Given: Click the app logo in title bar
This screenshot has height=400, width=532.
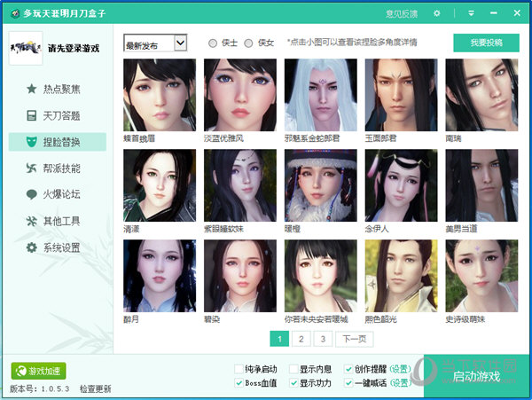Looking at the screenshot, I should [15, 13].
